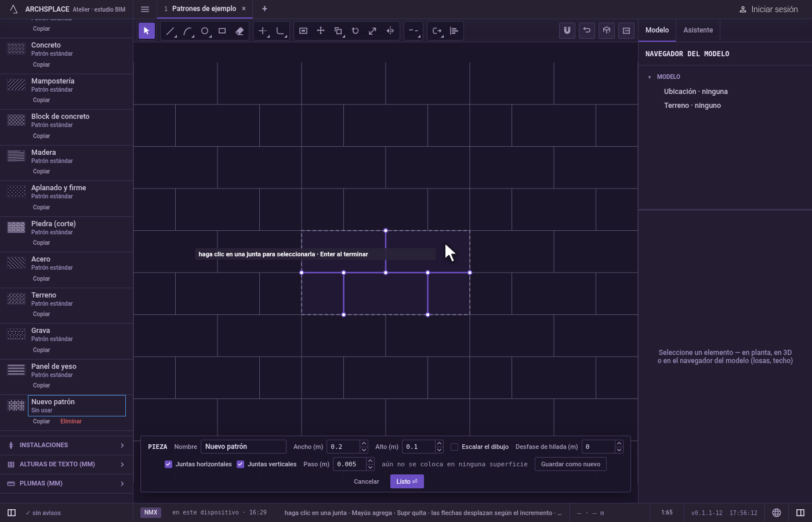
Task: Select the rectangle drawing tool
Action: pos(222,31)
